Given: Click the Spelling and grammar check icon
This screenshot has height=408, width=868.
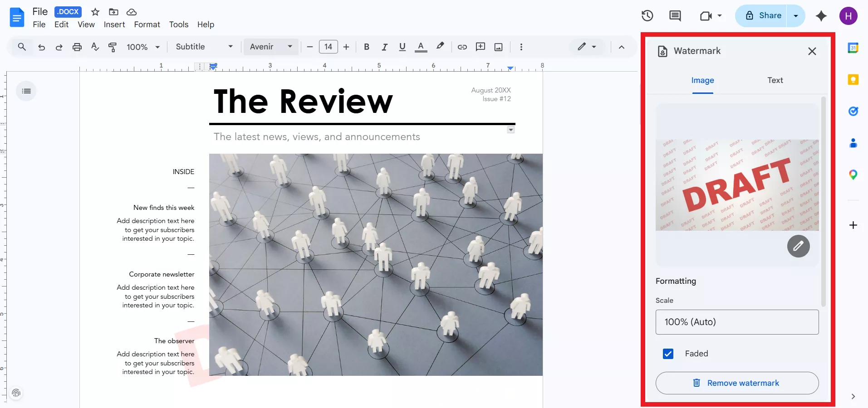Looking at the screenshot, I should click(x=95, y=47).
